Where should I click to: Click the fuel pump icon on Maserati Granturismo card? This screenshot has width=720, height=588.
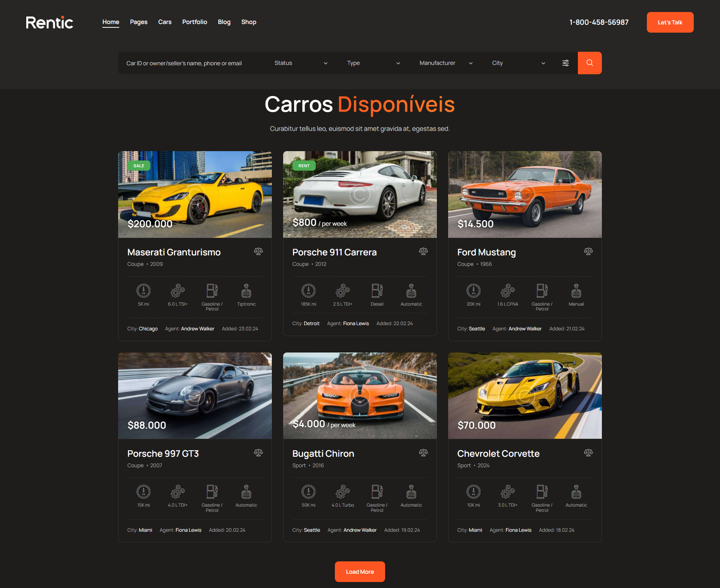pos(212,291)
